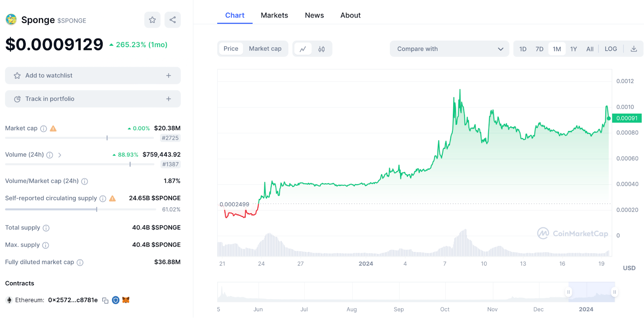Click the $36.88M fully diluted value
The width and height of the screenshot is (644, 318).
point(167,262)
